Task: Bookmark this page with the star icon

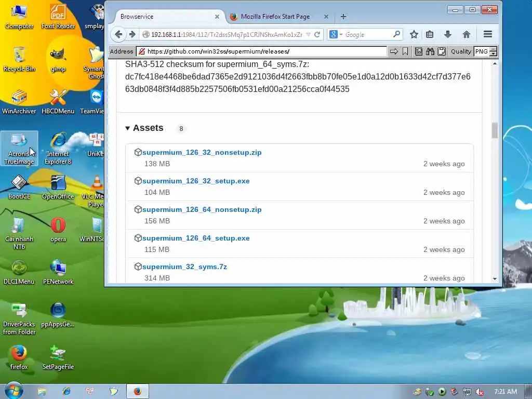Action: [x=414, y=34]
